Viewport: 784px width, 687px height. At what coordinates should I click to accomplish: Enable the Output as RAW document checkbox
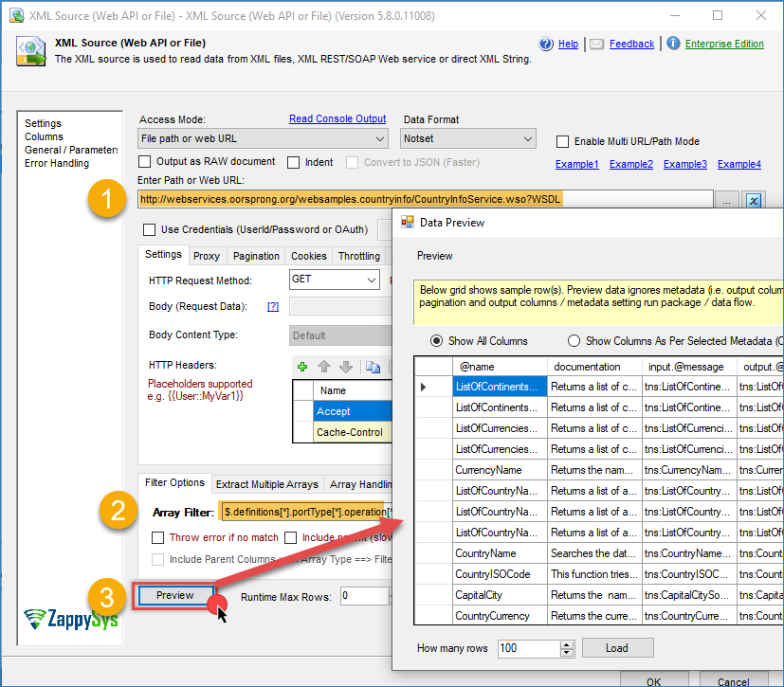(145, 162)
